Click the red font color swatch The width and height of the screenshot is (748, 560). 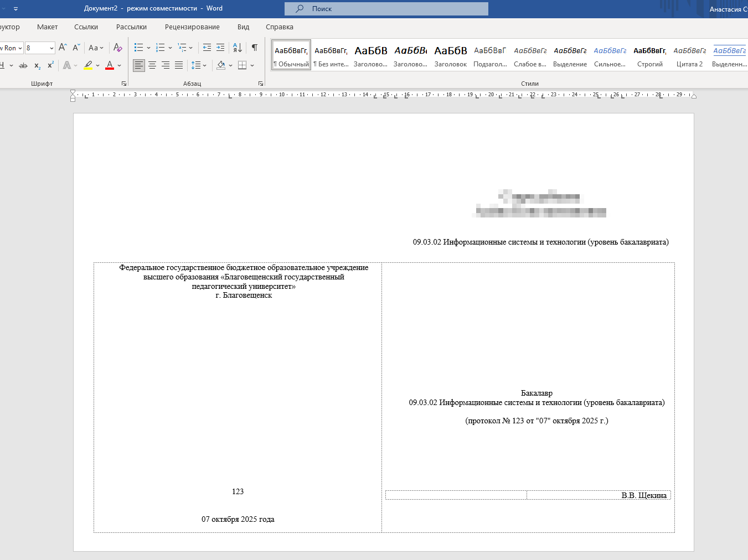110,65
